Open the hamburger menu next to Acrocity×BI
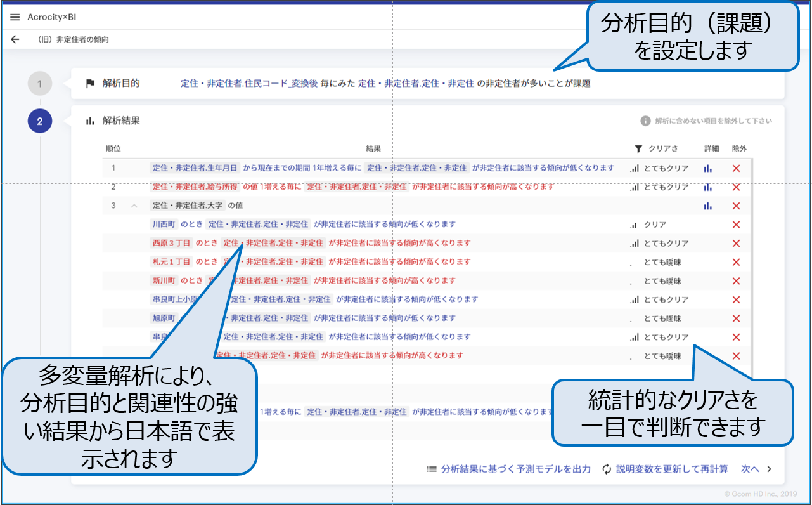The image size is (812, 505). pos(15,17)
